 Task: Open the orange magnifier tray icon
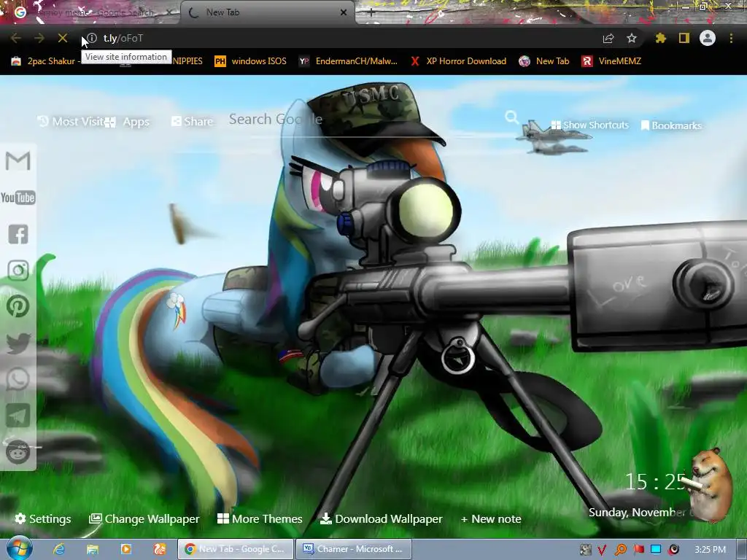[620, 550]
